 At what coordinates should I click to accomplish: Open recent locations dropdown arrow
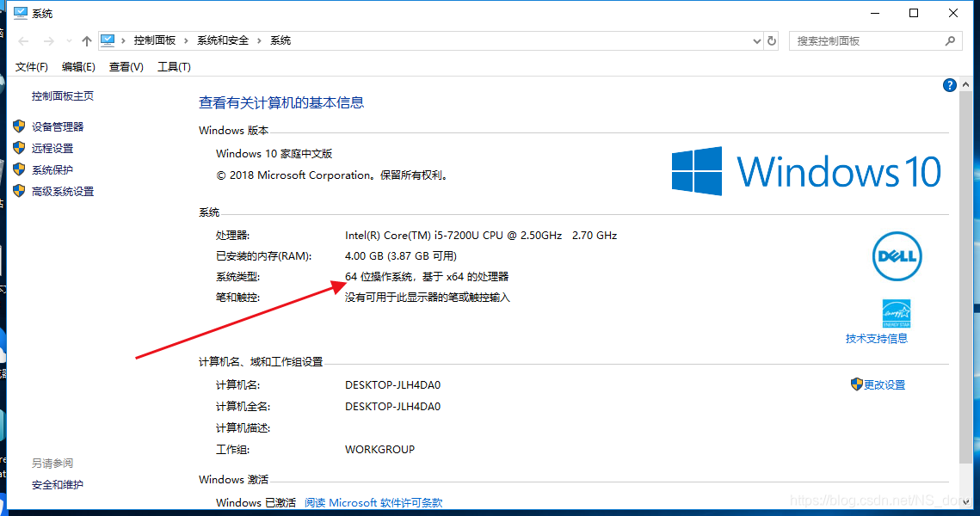pyautogui.click(x=68, y=41)
